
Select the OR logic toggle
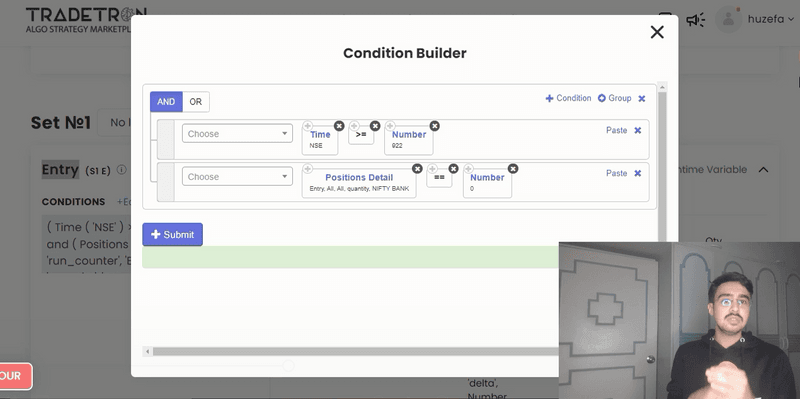(195, 102)
